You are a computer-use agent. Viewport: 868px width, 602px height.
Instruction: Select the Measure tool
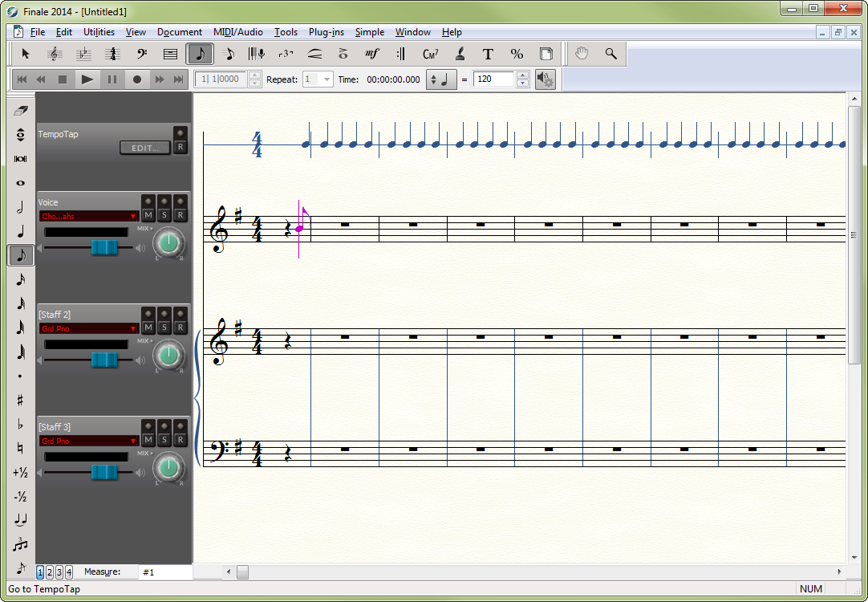171,54
